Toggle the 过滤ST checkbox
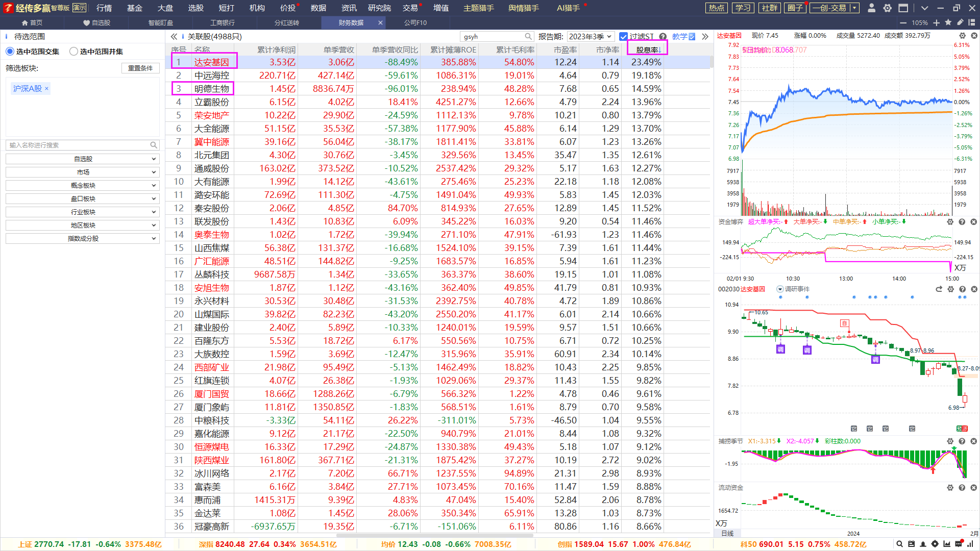 click(x=623, y=36)
